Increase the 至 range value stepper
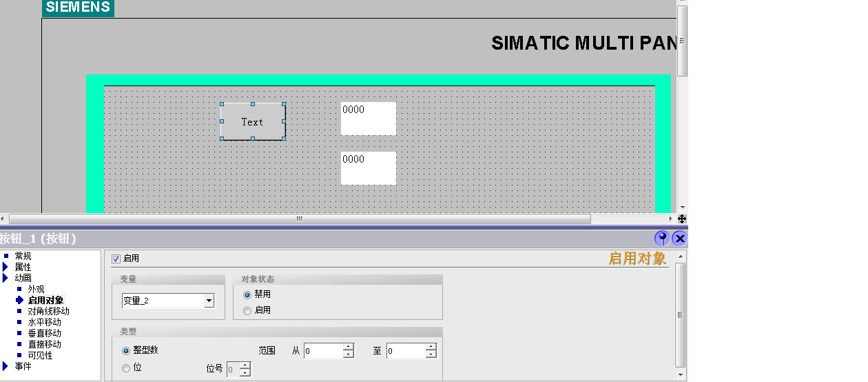 [x=431, y=347]
